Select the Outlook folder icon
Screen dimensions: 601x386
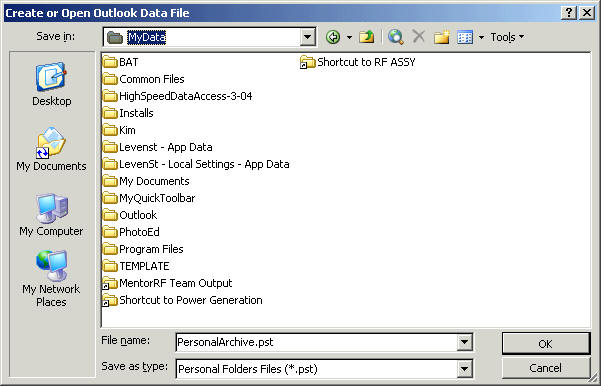tap(110, 215)
